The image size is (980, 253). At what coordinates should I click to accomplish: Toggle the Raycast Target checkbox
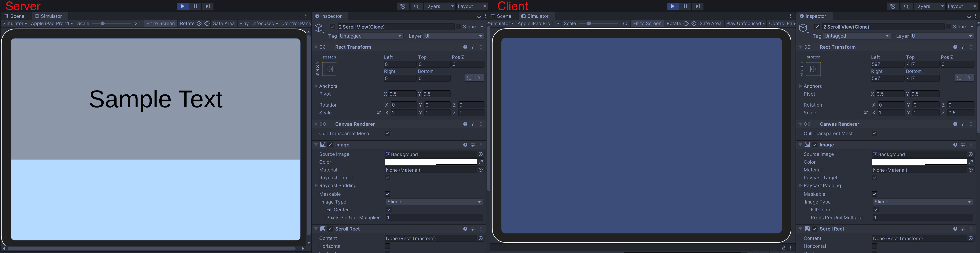tap(388, 177)
